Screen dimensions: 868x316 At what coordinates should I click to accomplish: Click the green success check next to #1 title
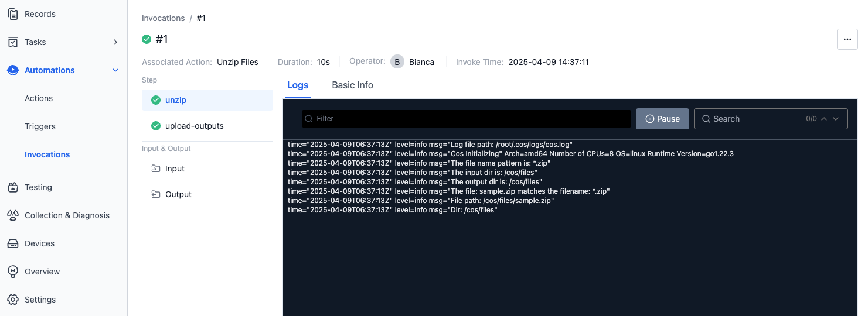[x=147, y=39]
